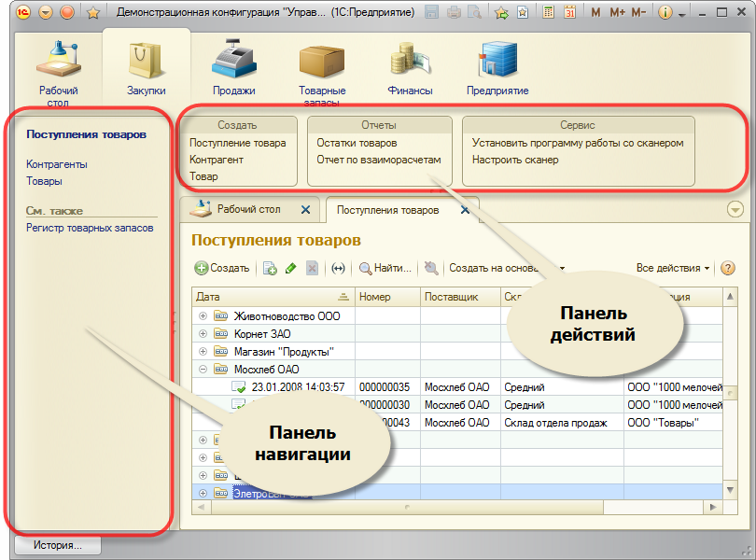Click the copy document icon
756x560 pixels.
270,268
